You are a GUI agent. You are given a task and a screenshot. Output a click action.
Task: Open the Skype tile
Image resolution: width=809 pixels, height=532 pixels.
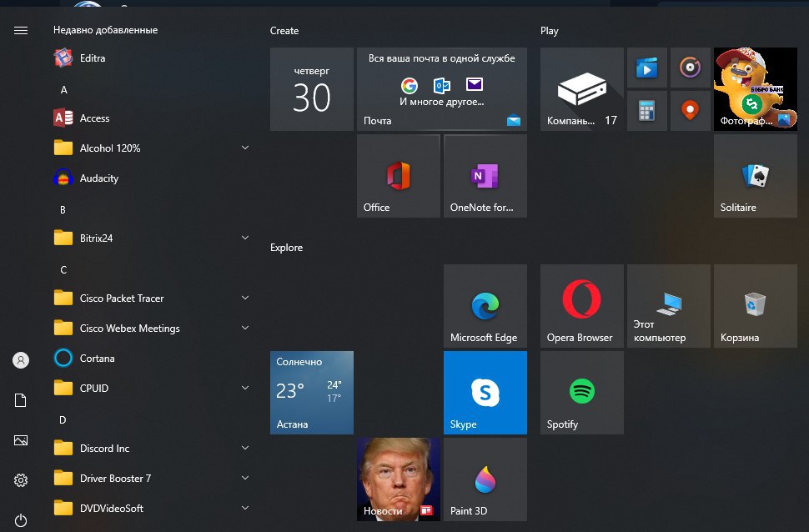coord(485,393)
